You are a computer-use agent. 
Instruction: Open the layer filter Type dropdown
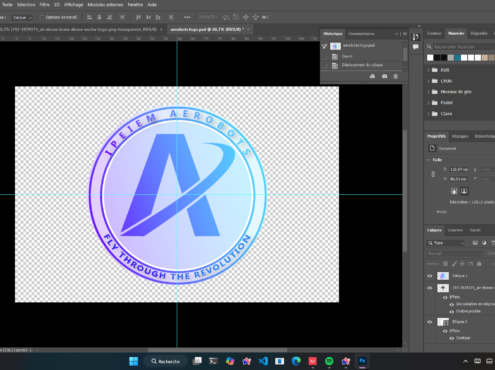click(446, 243)
